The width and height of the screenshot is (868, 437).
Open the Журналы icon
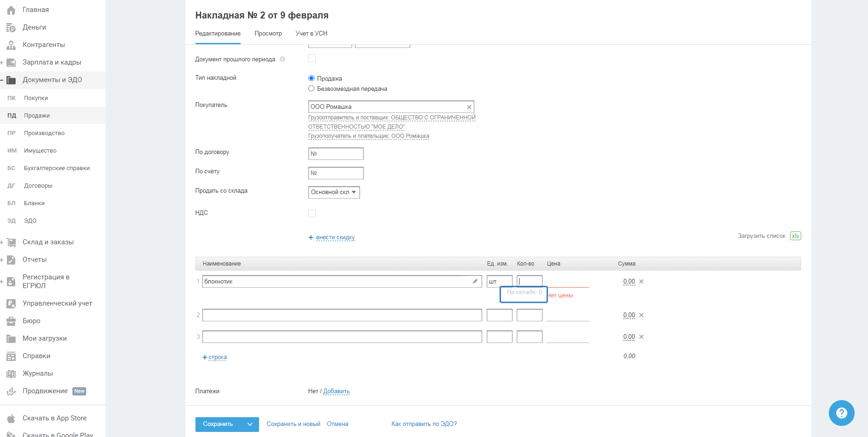click(11, 373)
